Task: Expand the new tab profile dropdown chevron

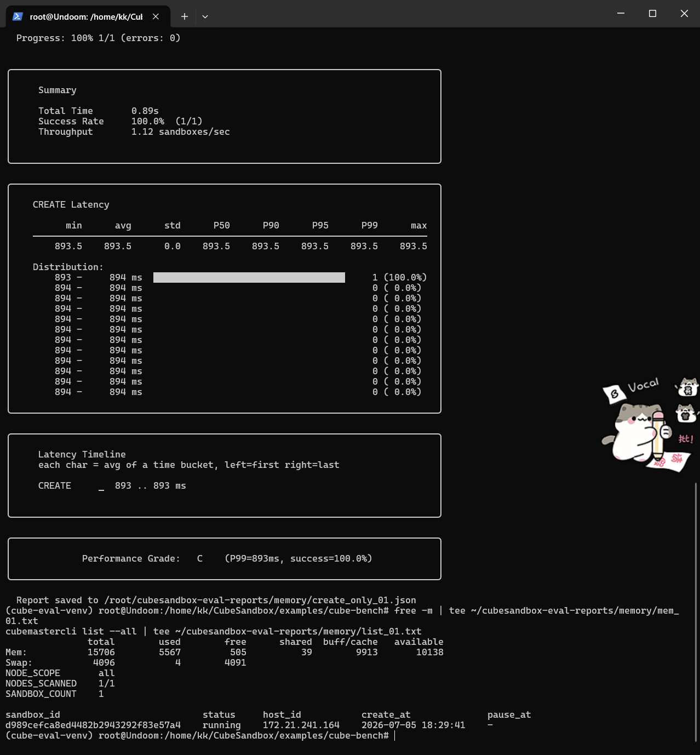Action: pos(205,16)
